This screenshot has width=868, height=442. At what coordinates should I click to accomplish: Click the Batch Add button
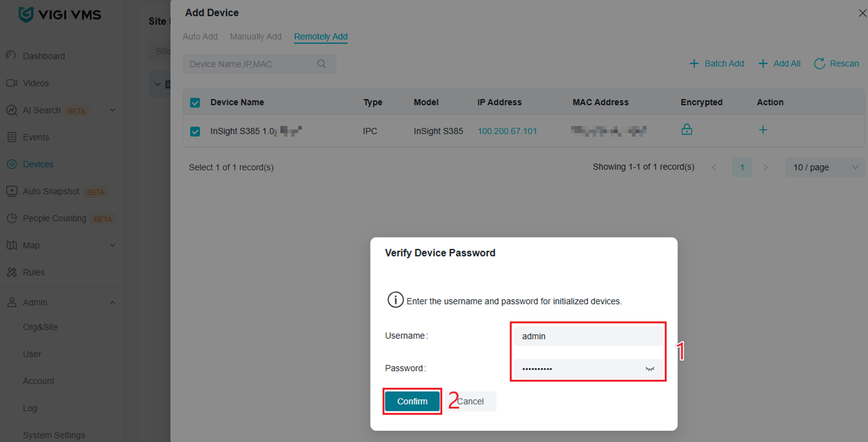click(717, 63)
